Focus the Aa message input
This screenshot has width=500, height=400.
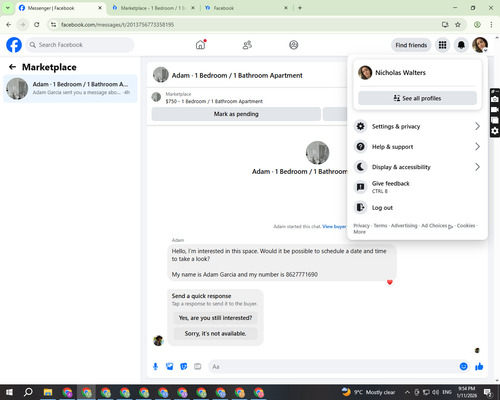tap(333, 367)
